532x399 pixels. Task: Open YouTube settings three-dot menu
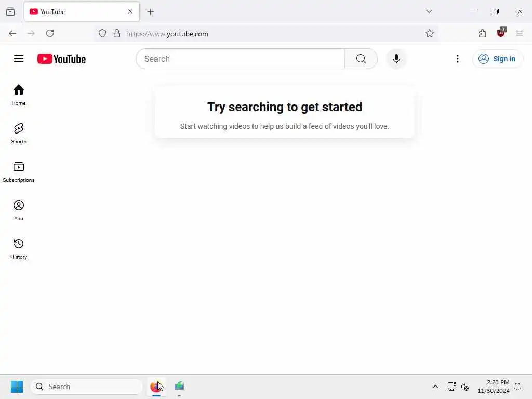click(x=457, y=59)
